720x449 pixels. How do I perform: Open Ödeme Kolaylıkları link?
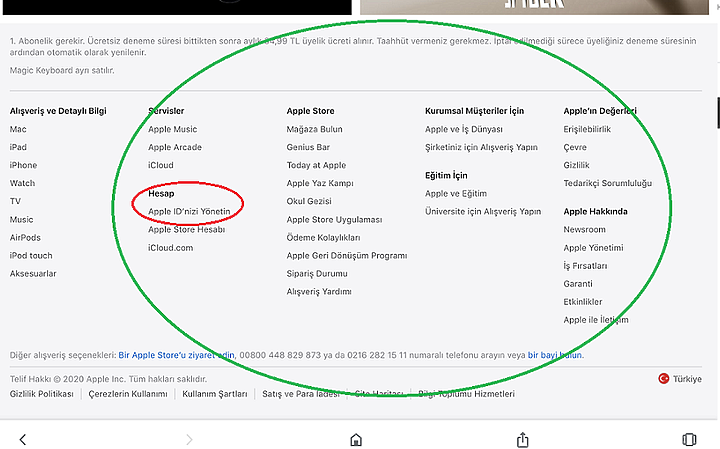click(323, 237)
